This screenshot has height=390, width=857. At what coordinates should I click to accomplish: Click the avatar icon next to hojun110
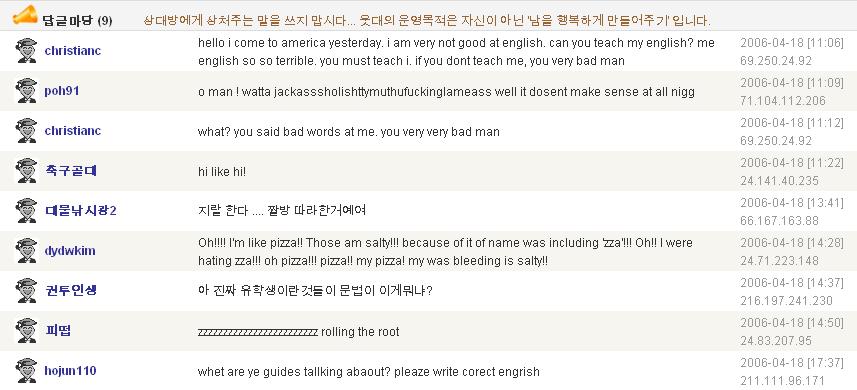point(25,371)
